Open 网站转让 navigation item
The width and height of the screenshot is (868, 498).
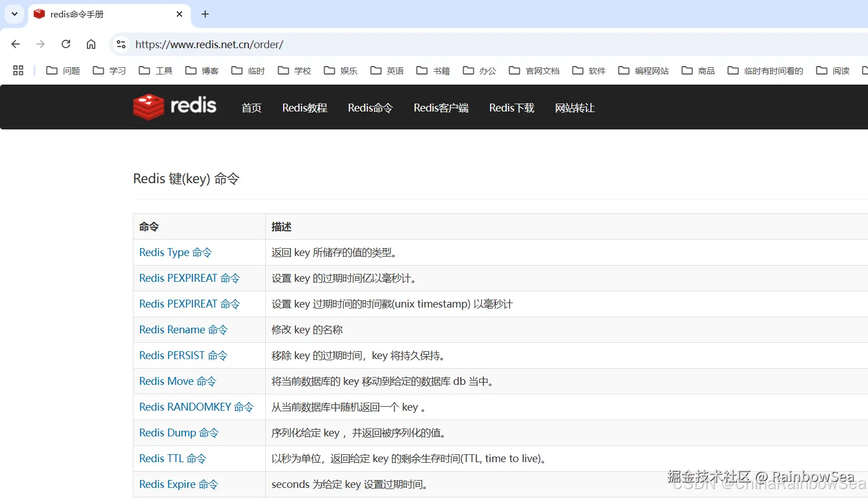point(575,108)
